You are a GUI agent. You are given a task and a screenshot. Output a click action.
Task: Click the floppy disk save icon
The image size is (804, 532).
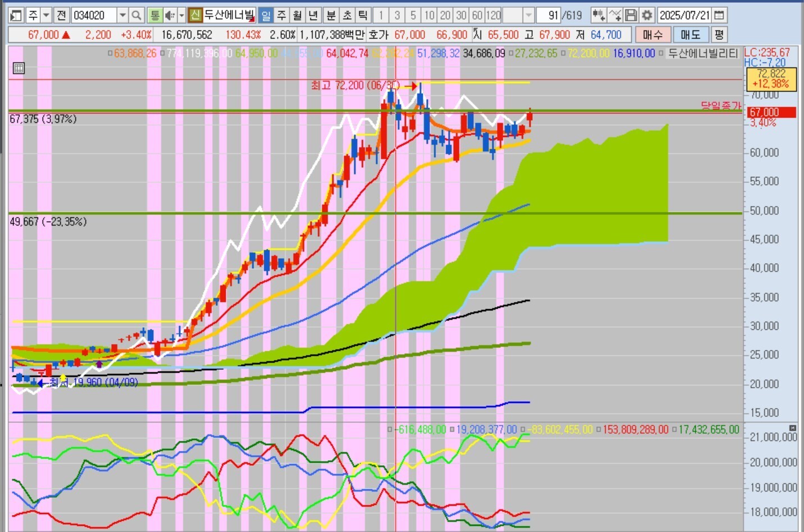coord(631,15)
